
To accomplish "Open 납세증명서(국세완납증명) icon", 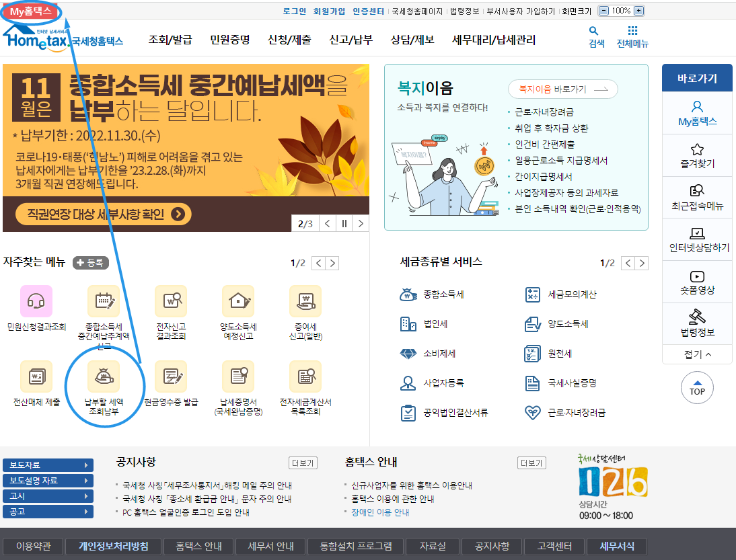I will point(238,376).
